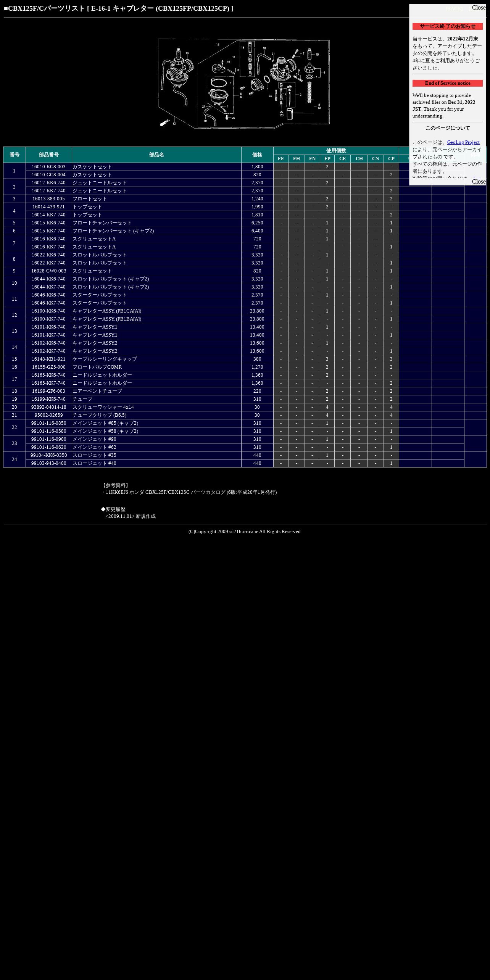Select part number 16016-KK6-740

tap(48, 239)
